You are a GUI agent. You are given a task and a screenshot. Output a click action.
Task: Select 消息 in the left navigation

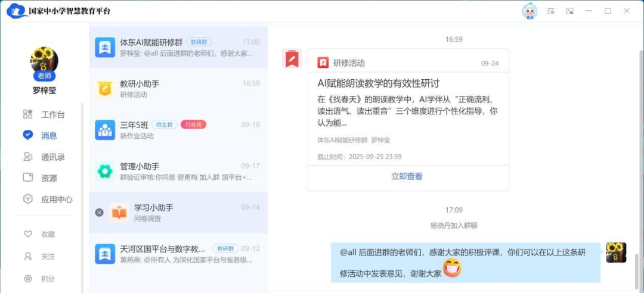[x=49, y=135]
